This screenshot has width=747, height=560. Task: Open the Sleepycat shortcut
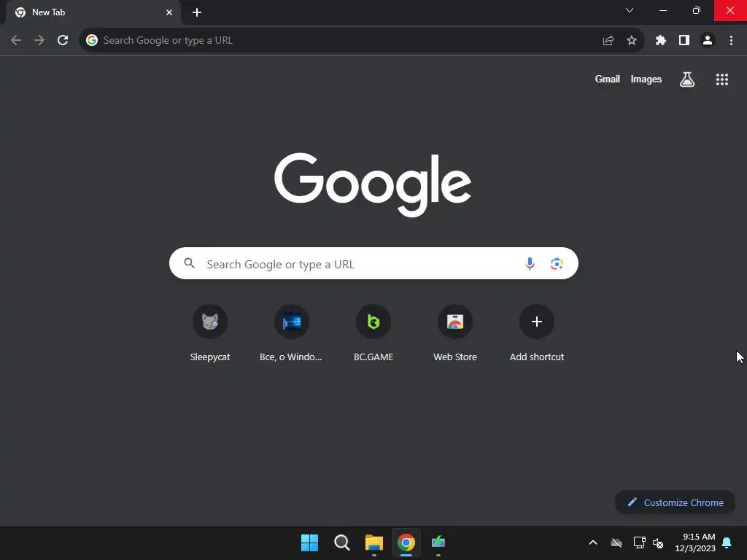[x=210, y=332]
